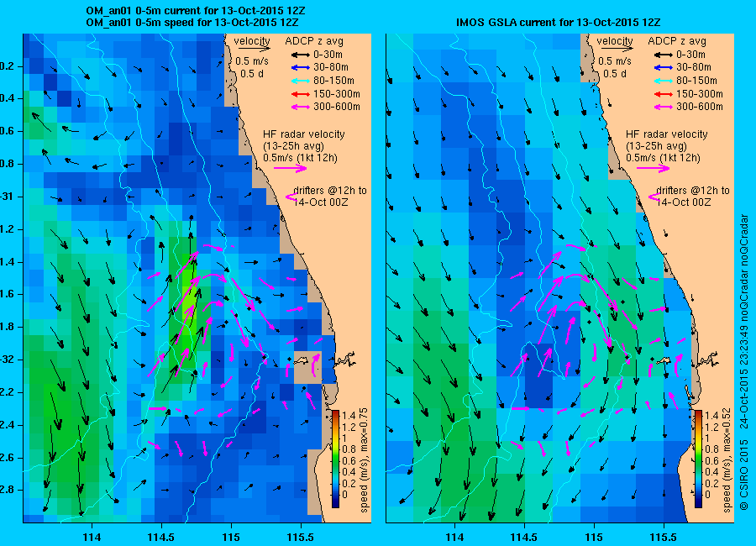Image resolution: width=756 pixels, height=546 pixels.
Task: Click the title 'OM_an01 0-5m speed for 13-Oct-2015 12Z'
Action: [x=192, y=23]
